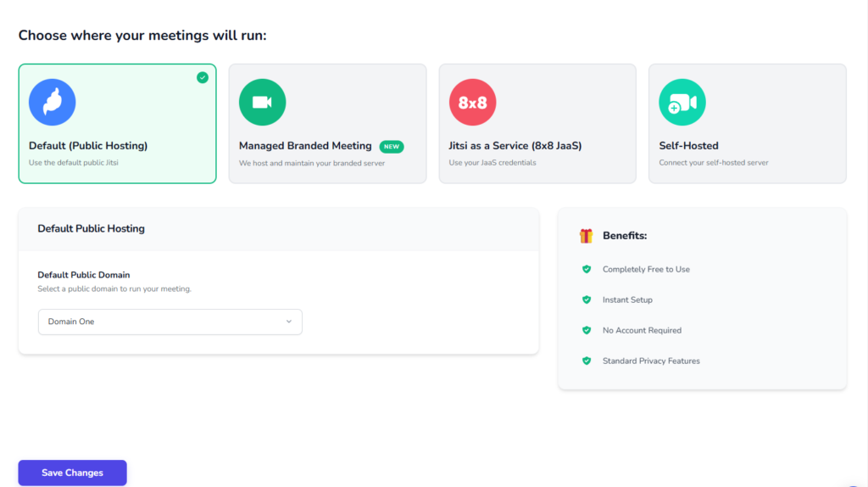Click the green selected checkmark on Default card
This screenshot has height=487, width=868.
[203, 77]
